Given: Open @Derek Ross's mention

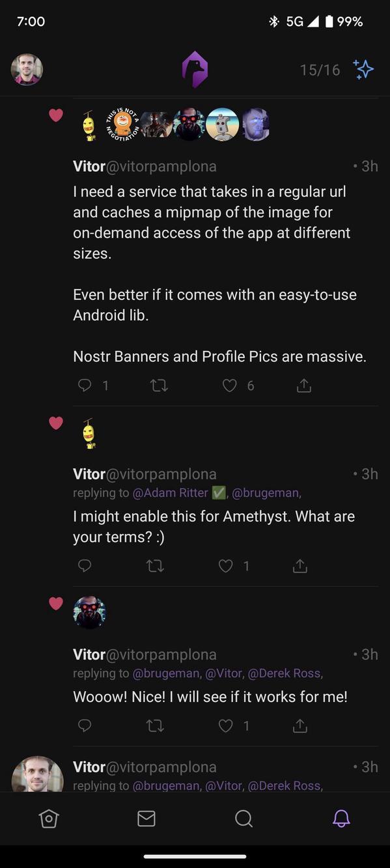Looking at the screenshot, I should (285, 673).
